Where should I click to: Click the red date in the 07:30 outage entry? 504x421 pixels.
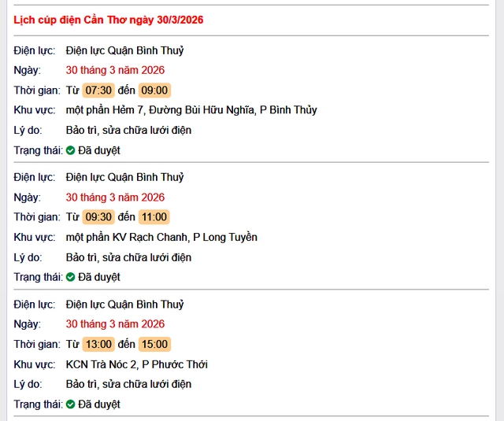[115, 70]
